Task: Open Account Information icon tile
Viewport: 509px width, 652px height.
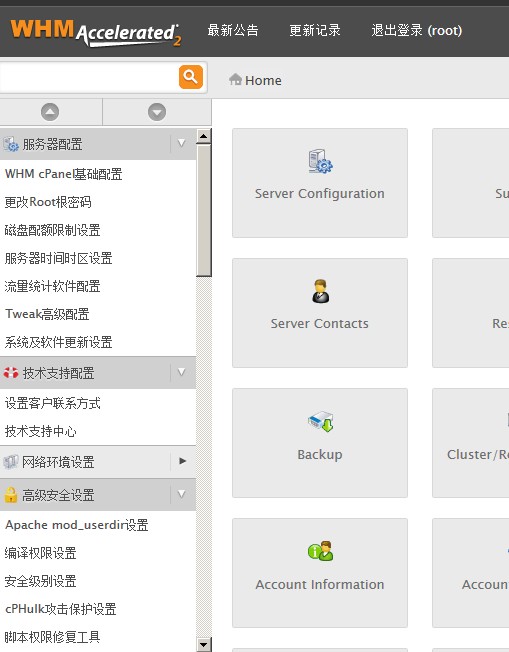Action: (320, 573)
